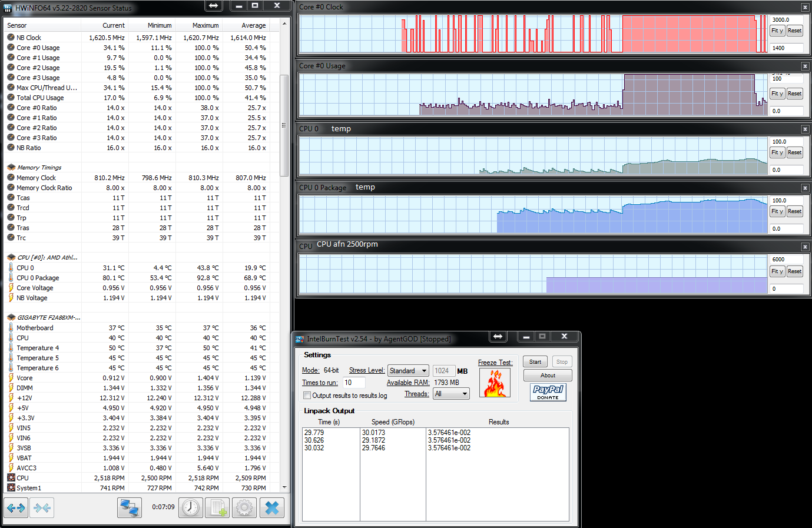Screen dimensions: 812x528
Task: Click the 6000 max field on fan graph
Action: tap(787, 259)
